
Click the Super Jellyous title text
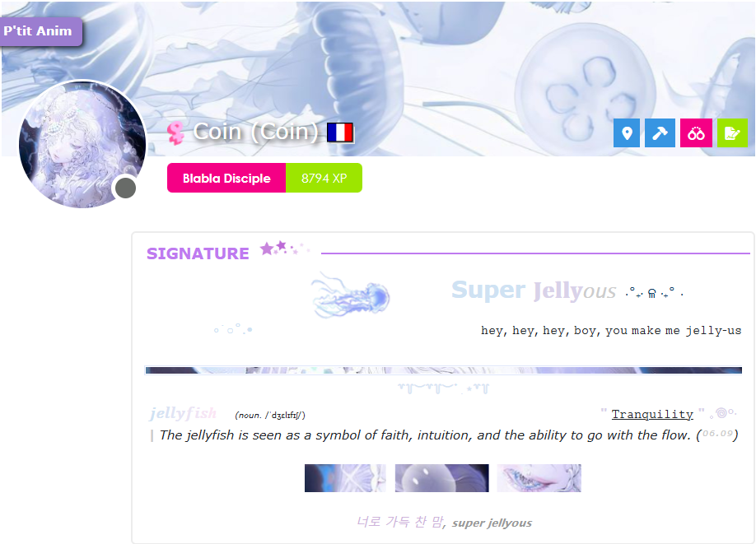coord(534,291)
